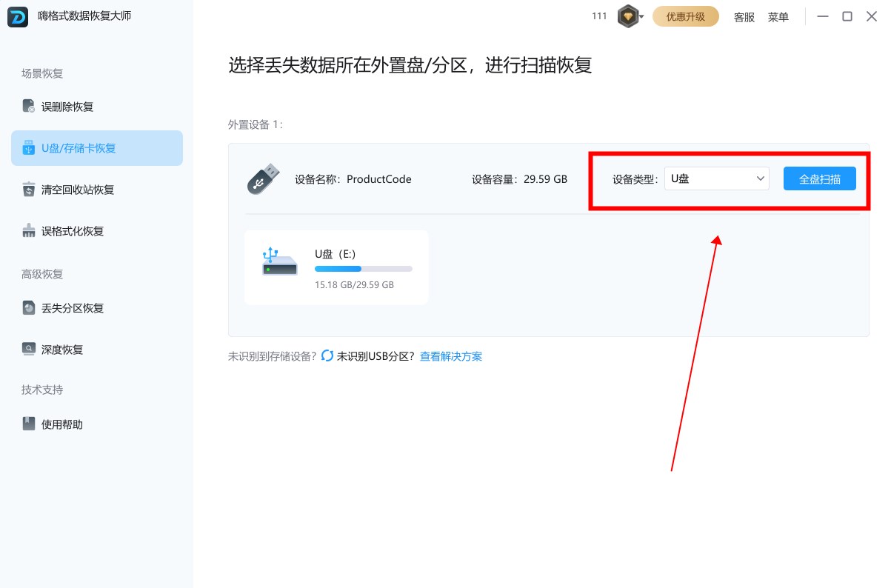Click the 设备容量：29.59 GB text

tap(519, 179)
